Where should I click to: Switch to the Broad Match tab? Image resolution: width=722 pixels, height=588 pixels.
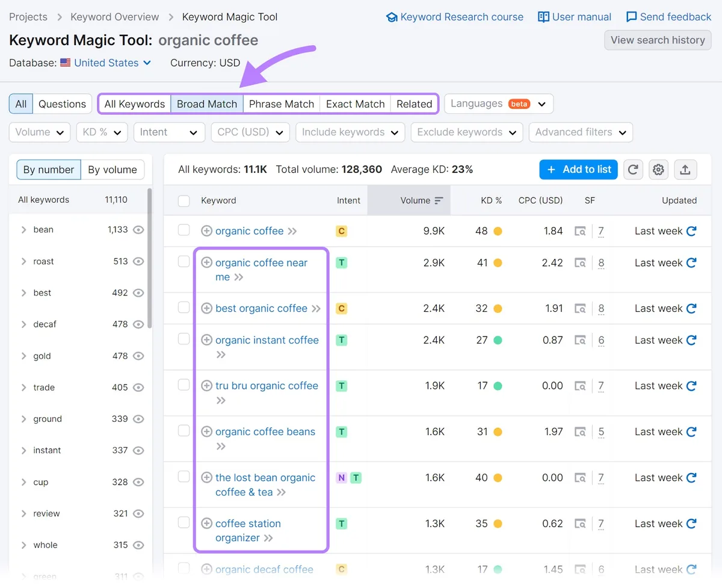207,104
